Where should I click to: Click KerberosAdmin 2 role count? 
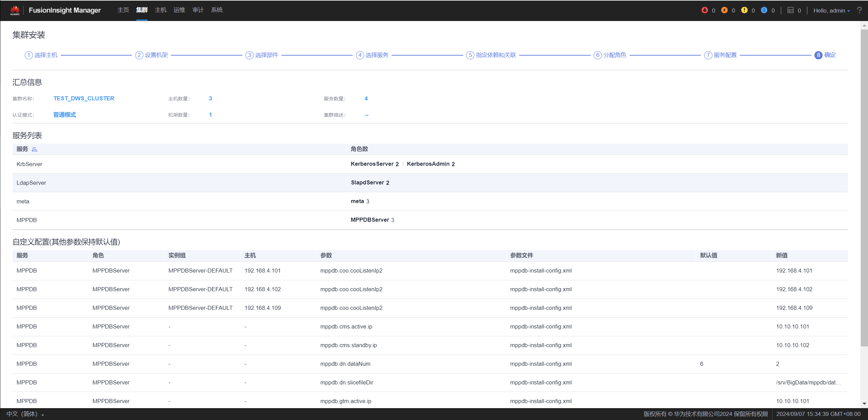click(x=431, y=164)
